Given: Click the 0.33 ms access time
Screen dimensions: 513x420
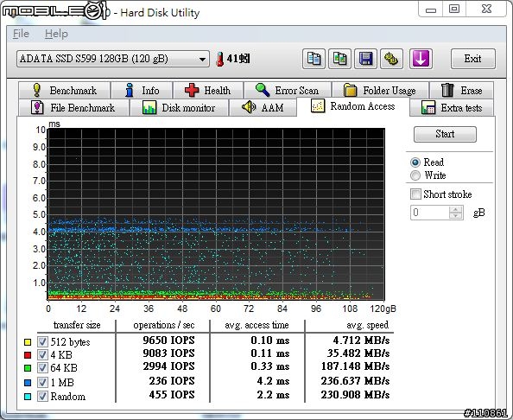Looking at the screenshot, I should [x=270, y=366].
